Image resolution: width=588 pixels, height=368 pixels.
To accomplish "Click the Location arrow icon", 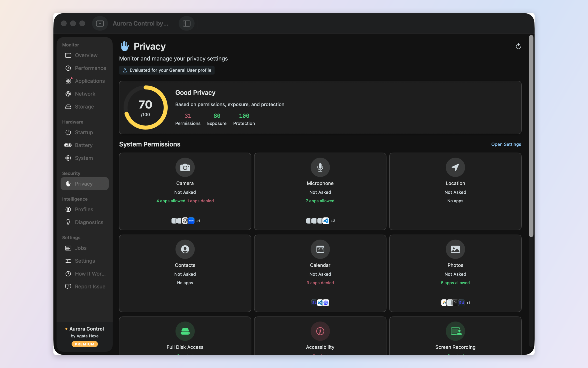I will 455,167.
